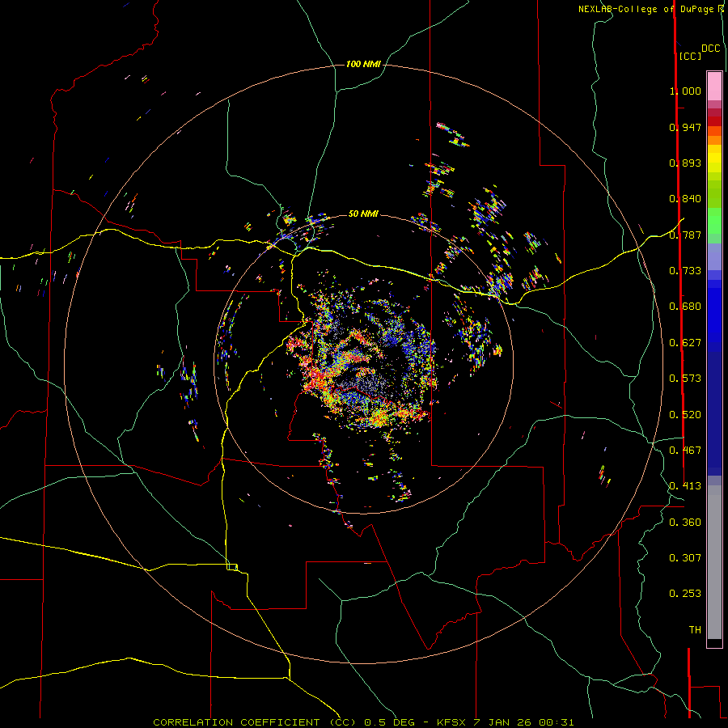Click the 50 NMI range ring label
The image size is (728, 728).
363,214
